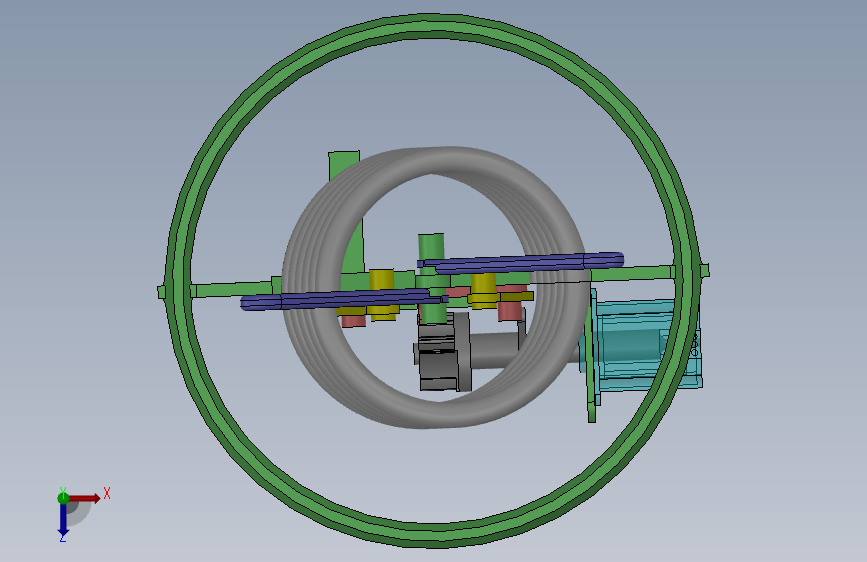Select the left red bushing
Image resolution: width=867 pixels, height=562 pixels.
point(353,320)
